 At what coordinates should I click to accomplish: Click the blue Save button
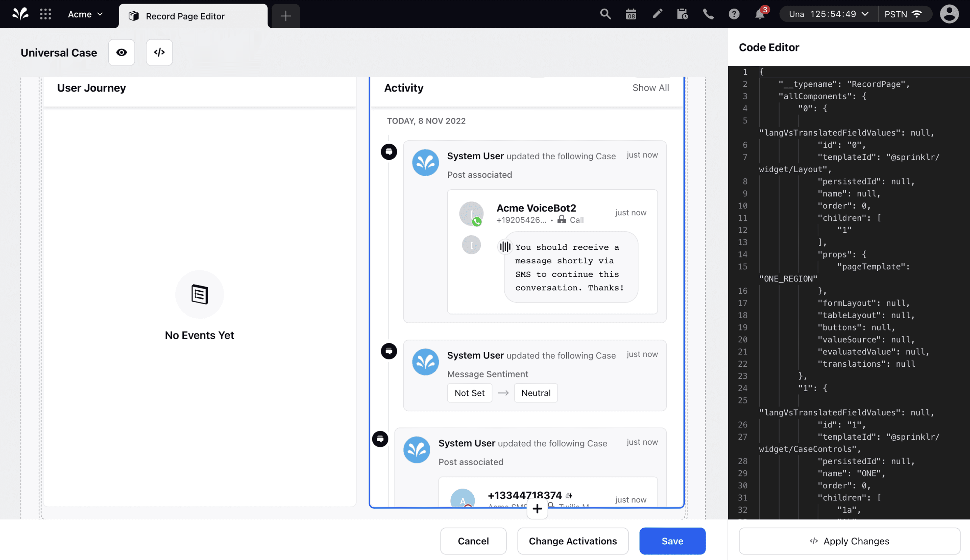[672, 541]
